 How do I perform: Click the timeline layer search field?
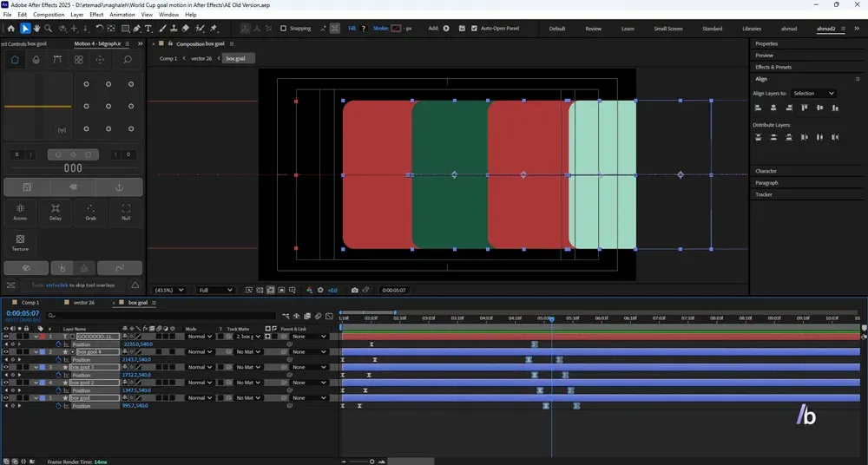[161, 316]
